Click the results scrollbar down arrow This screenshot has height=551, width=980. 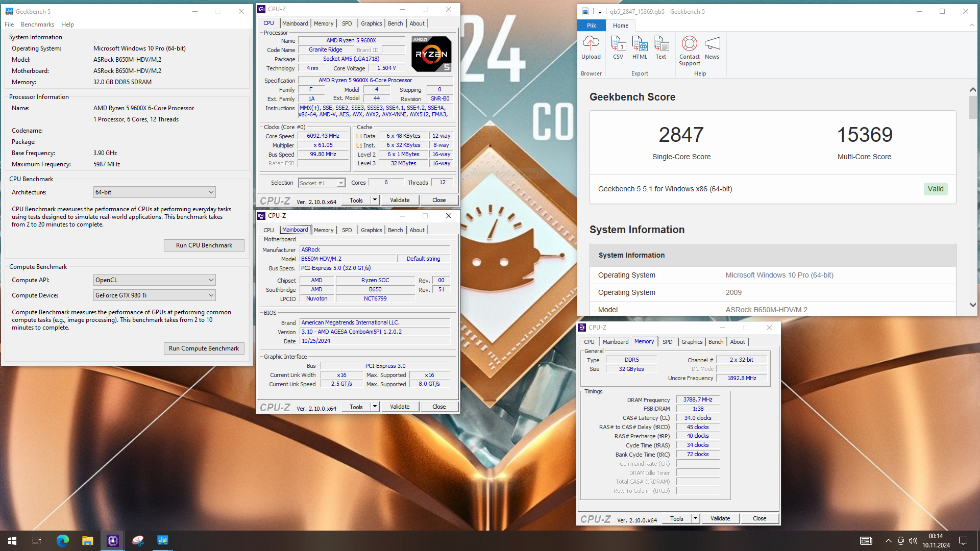click(x=973, y=305)
